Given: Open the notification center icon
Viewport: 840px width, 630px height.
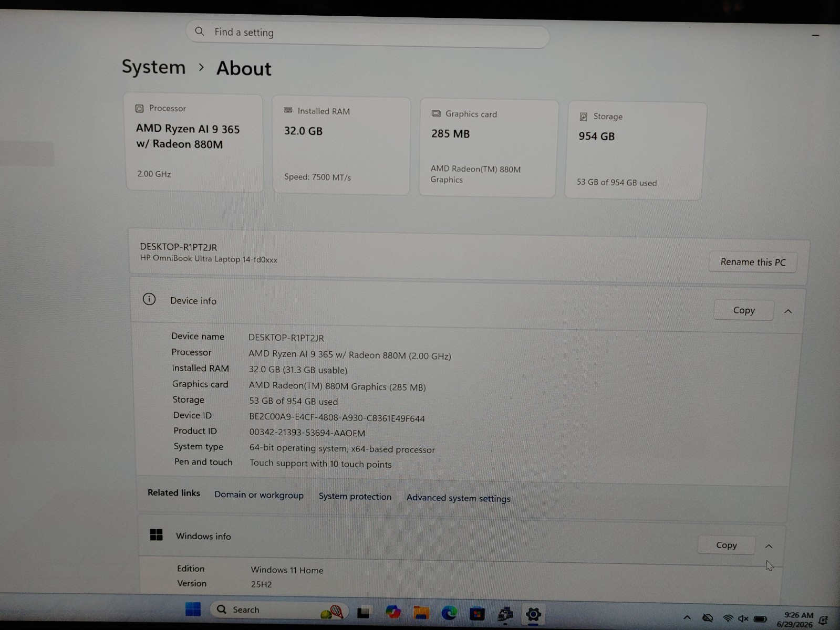Looking at the screenshot, I should click(x=823, y=620).
